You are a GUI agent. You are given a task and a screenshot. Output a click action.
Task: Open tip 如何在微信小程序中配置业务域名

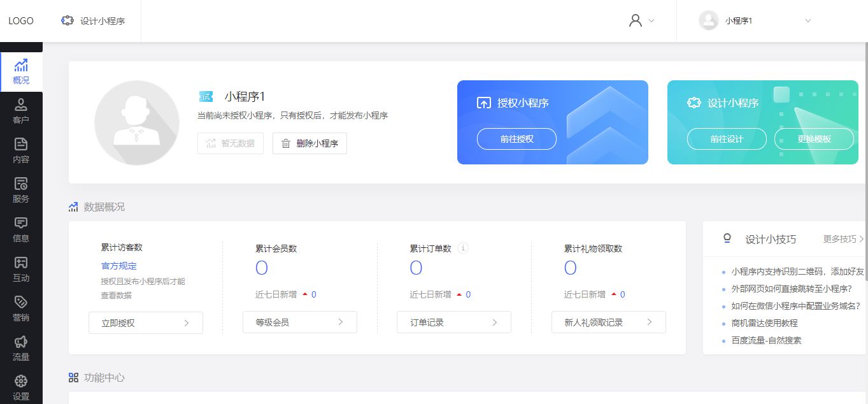pyautogui.click(x=796, y=306)
